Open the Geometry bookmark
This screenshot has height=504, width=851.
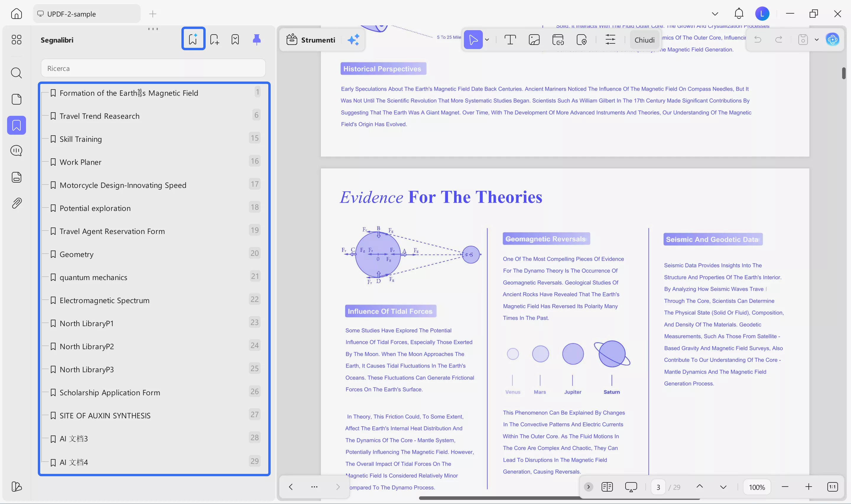[x=77, y=254]
